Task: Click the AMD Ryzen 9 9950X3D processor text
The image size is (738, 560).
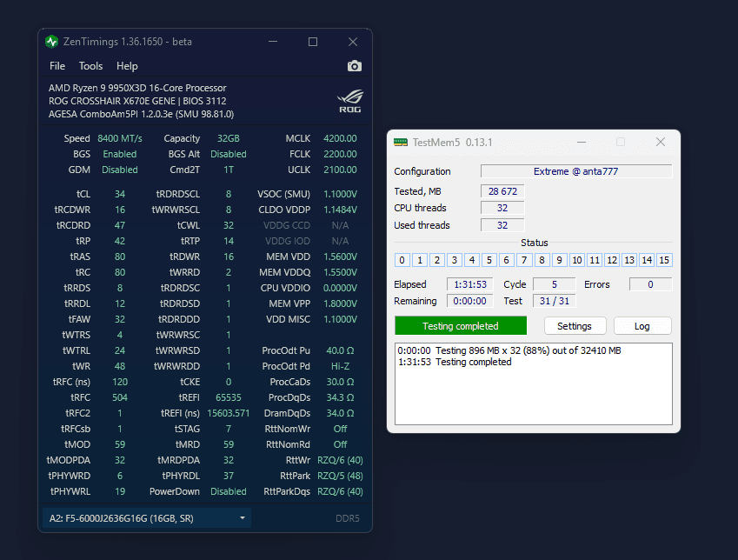Action: (137, 88)
